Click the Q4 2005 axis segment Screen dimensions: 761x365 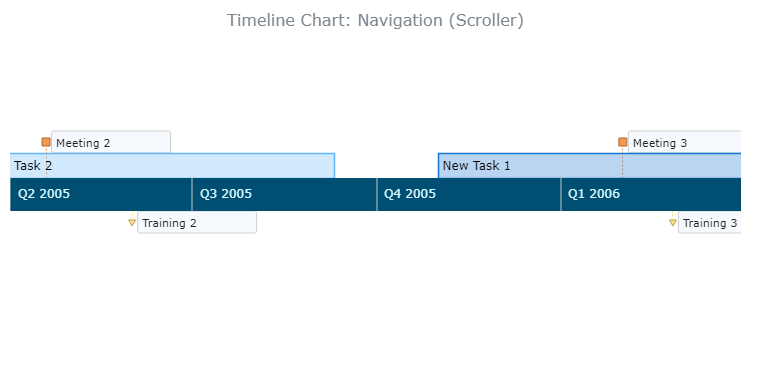[x=469, y=194]
